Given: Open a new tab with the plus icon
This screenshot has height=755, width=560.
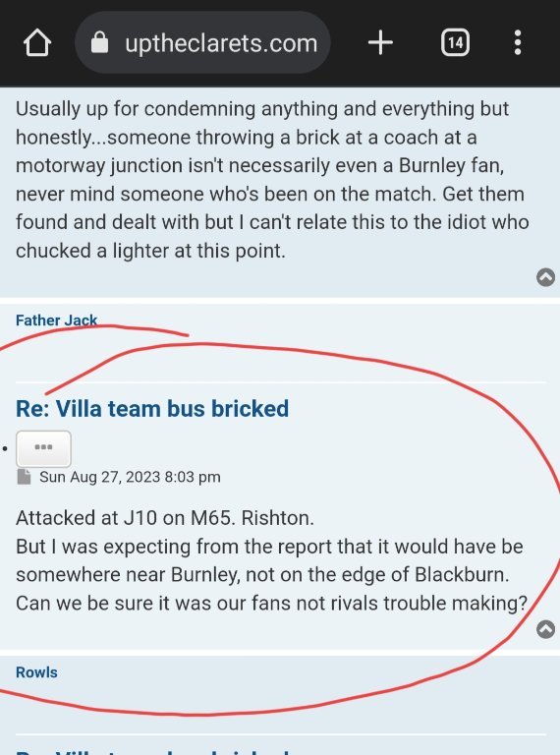Looking at the screenshot, I should tap(380, 43).
